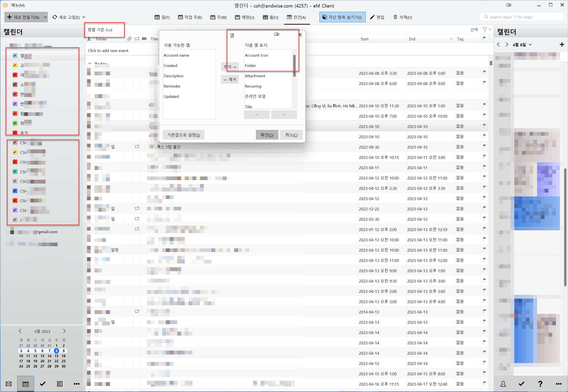Click the plus icon in right calendar panel
Image resolution: width=568 pixels, height=392 pixels.
point(562,44)
